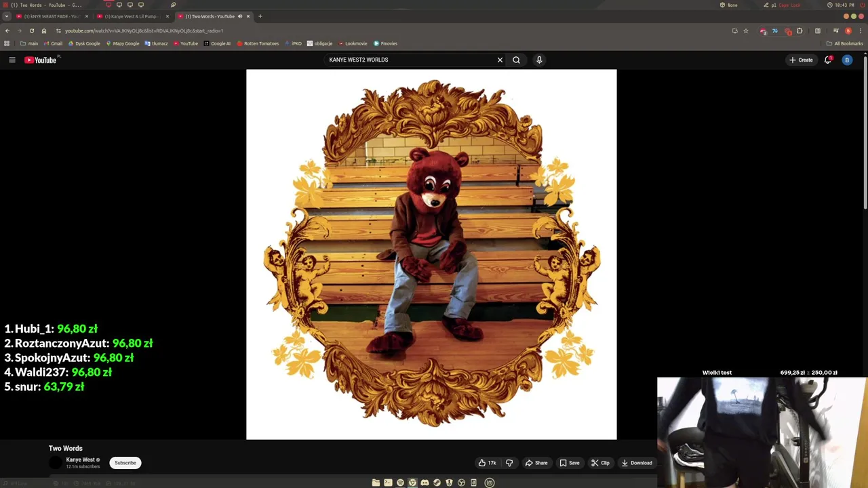
Task: Bookmark this page with star
Action: [746, 30]
